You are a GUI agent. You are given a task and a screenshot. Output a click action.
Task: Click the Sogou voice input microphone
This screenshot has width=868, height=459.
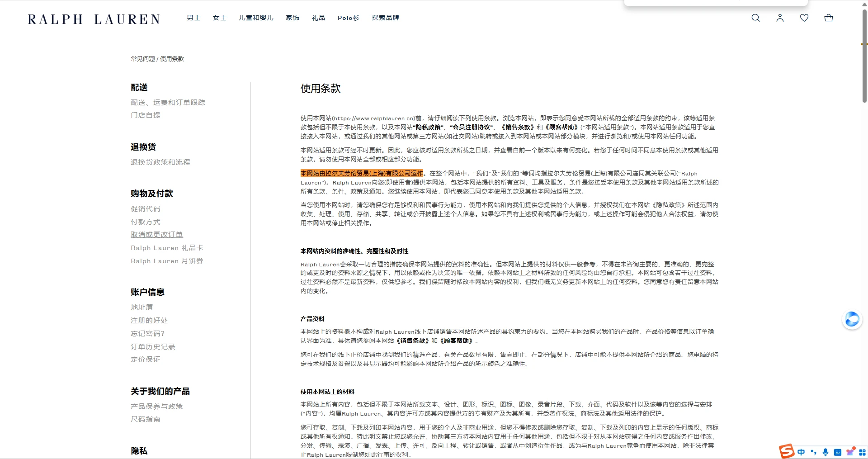point(826,452)
